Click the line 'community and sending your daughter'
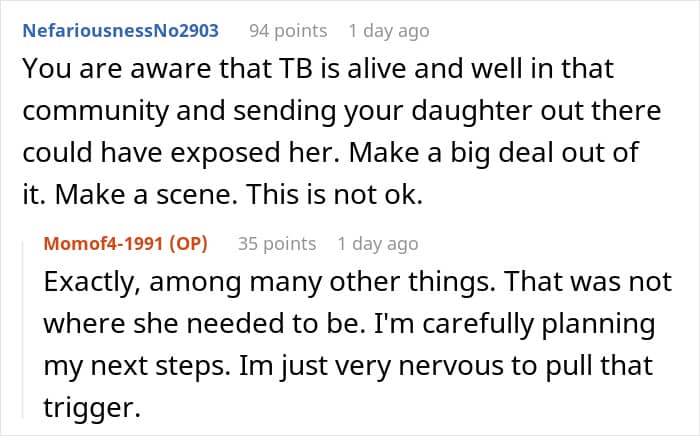This screenshot has height=436, width=700. 342,112
